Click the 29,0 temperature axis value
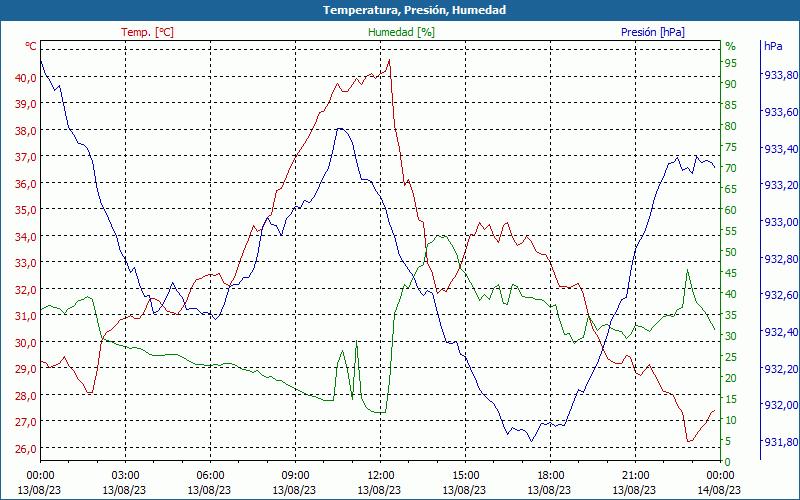 pyautogui.click(x=26, y=369)
